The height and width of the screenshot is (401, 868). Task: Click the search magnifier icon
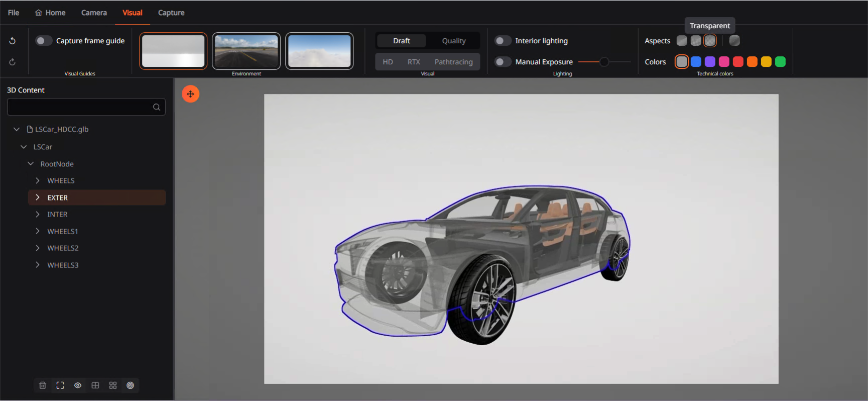click(157, 107)
